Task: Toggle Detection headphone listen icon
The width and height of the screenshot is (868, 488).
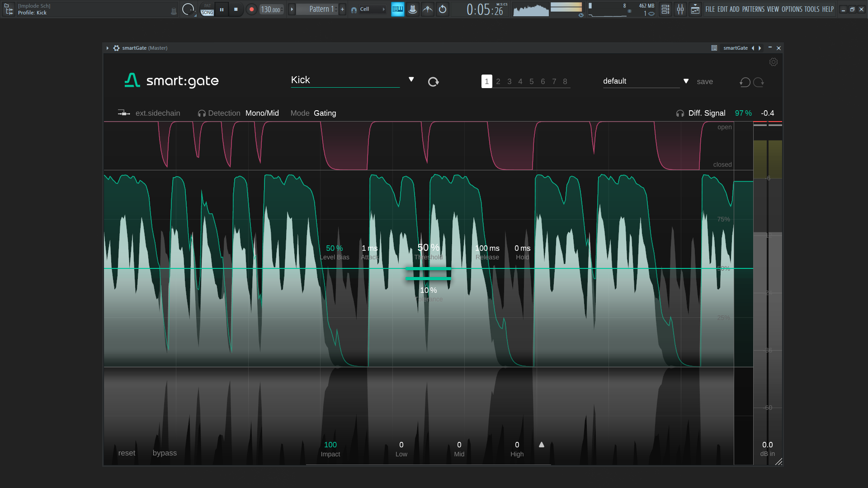Action: tap(202, 113)
